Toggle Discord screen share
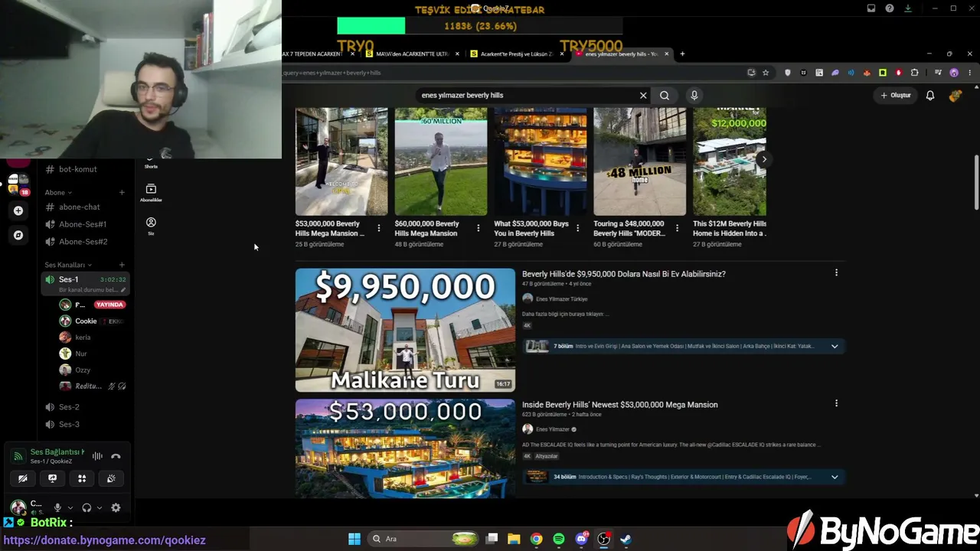Screen dimensions: 980x551 click(52, 478)
